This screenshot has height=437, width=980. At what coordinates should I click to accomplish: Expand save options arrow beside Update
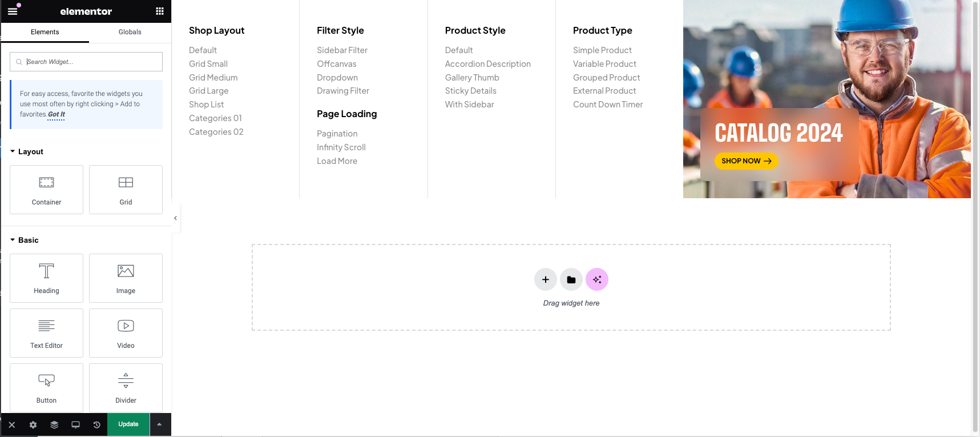pos(160,424)
